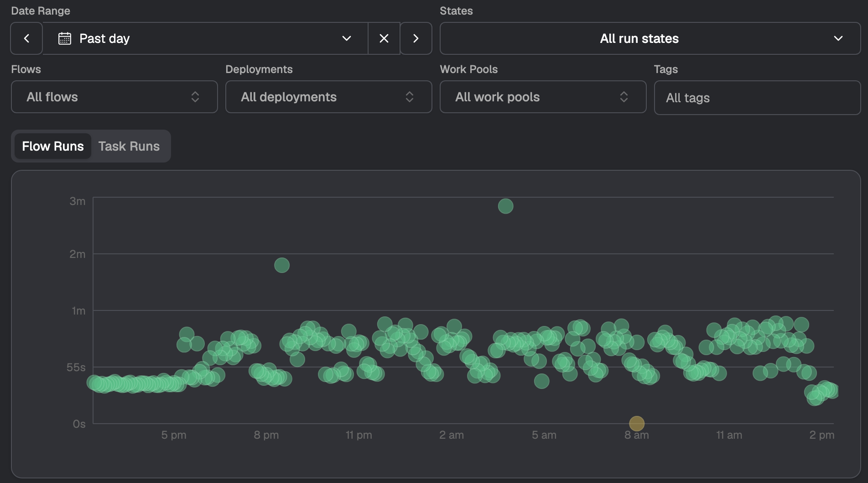Click the calendar icon beside Past day

click(x=65, y=38)
